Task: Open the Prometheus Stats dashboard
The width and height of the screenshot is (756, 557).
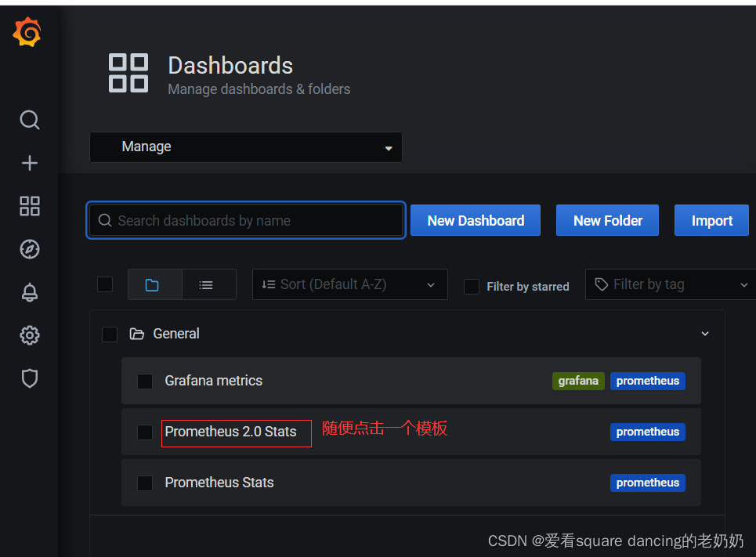Action: [x=219, y=483]
